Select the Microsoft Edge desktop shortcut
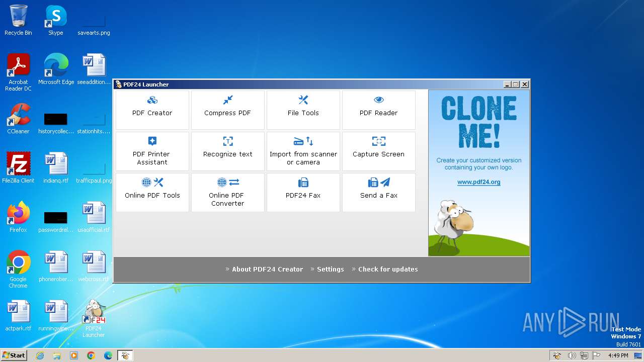Screen dimensions: 644x362 pyautogui.click(x=56, y=69)
